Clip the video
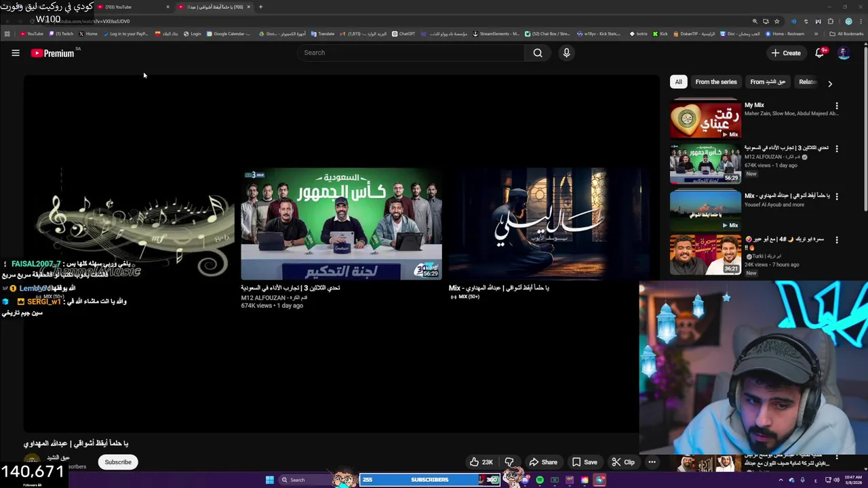Screen dimensions: 868x488 623,462
